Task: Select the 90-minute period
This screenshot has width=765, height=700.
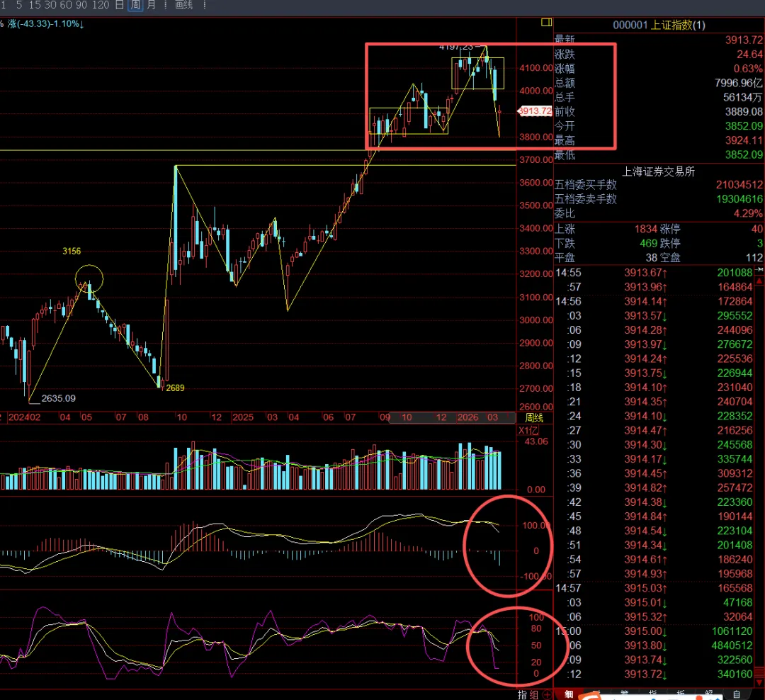Action: coord(81,5)
